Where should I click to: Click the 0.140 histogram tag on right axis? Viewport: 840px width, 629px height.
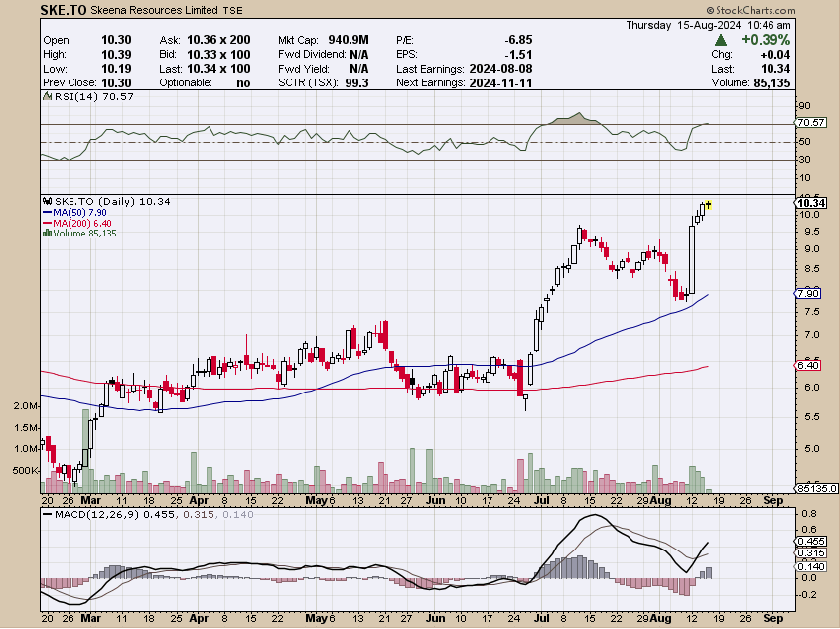[x=811, y=567]
